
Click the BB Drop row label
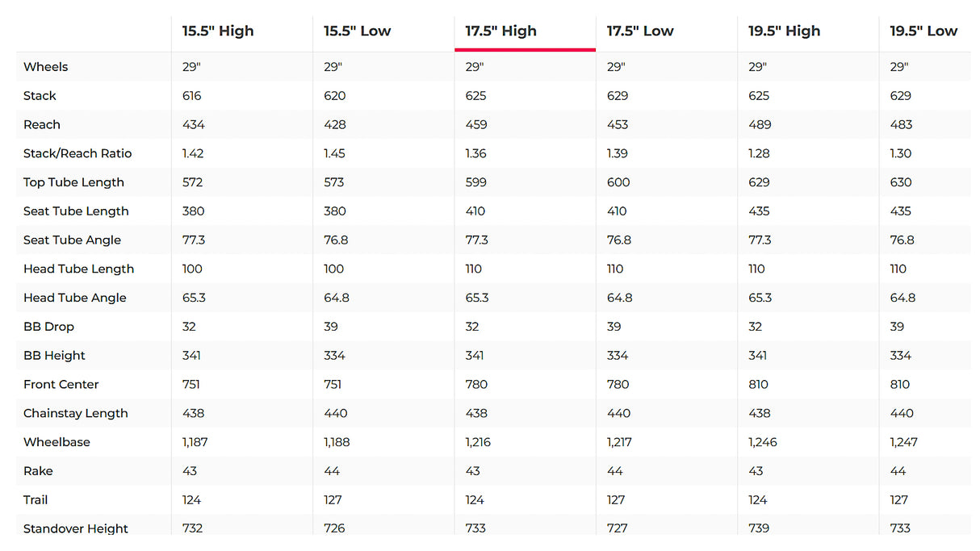(48, 327)
